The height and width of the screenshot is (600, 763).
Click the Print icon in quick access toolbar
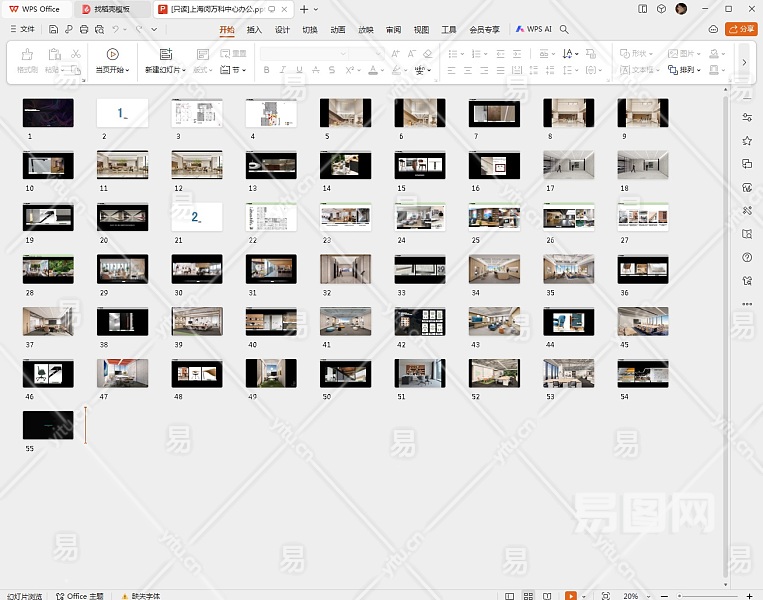click(x=84, y=30)
